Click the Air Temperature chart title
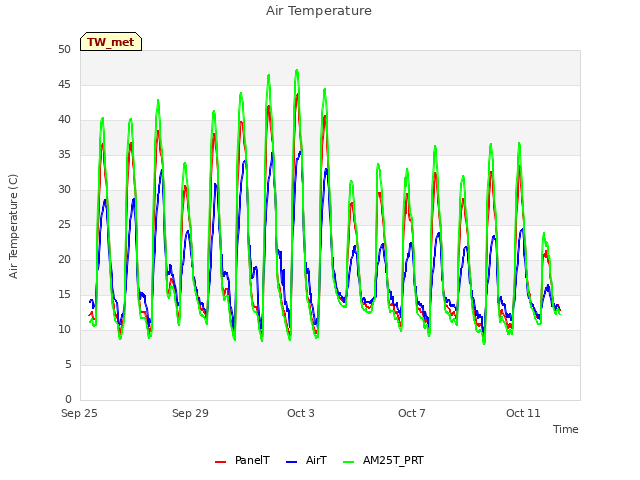The image size is (640, 480). pos(319,11)
